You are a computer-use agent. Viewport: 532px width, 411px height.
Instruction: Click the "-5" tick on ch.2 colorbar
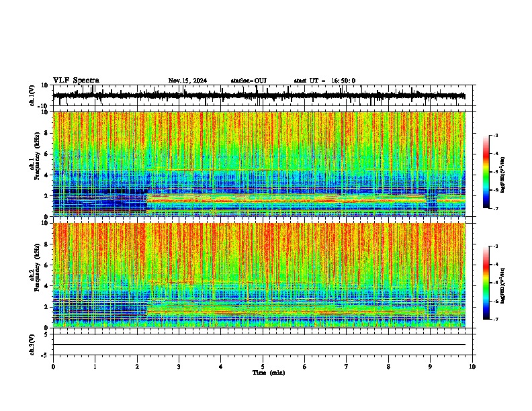[495, 283]
